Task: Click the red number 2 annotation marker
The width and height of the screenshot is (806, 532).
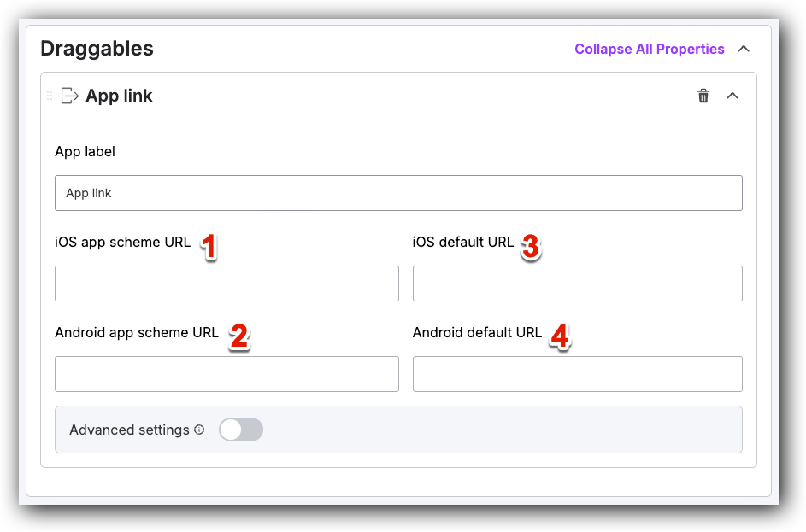Action: (238, 337)
